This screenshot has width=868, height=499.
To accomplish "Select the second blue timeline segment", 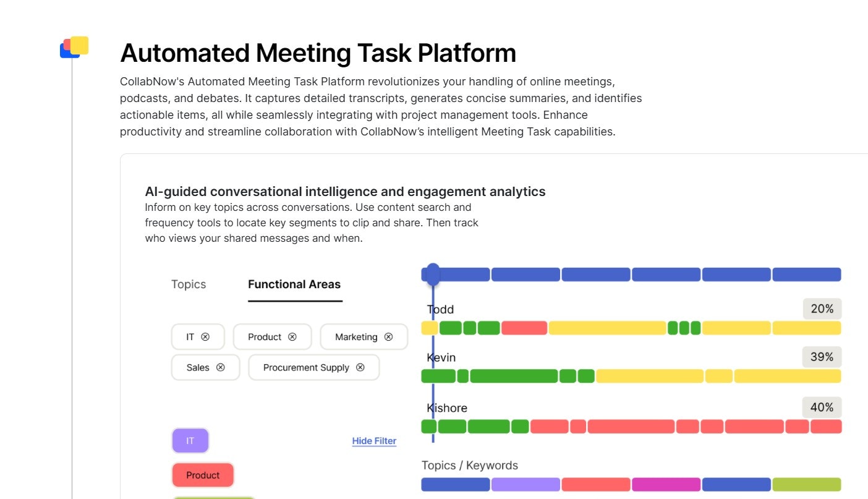I will point(525,275).
